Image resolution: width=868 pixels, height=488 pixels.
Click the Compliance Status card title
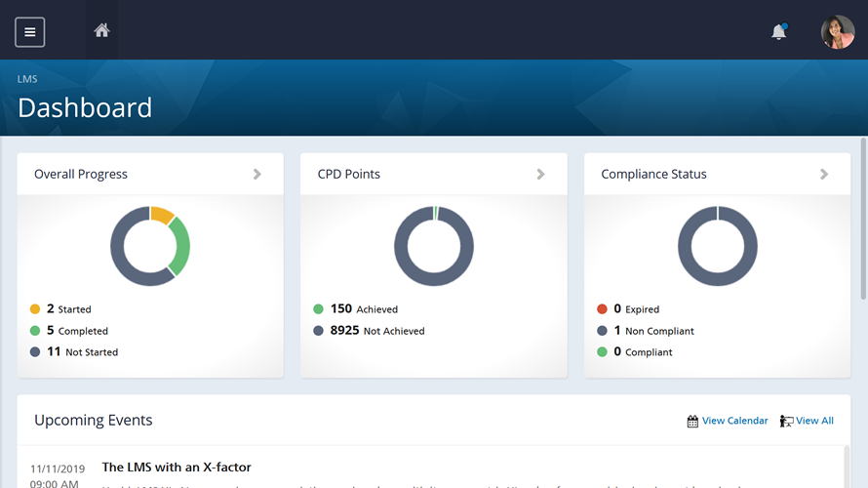tap(653, 174)
